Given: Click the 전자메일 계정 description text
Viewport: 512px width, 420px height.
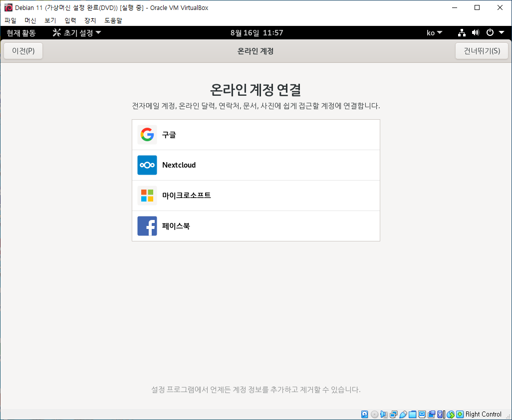Looking at the screenshot, I should (x=256, y=106).
